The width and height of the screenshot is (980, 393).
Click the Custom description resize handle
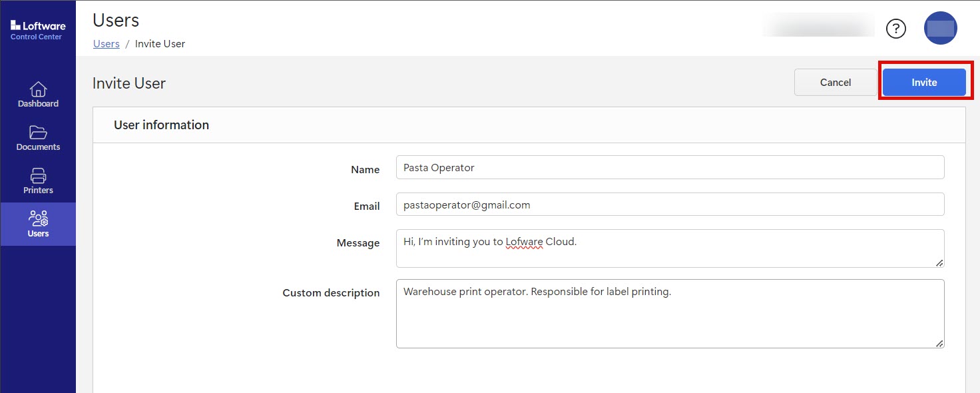[x=939, y=343]
